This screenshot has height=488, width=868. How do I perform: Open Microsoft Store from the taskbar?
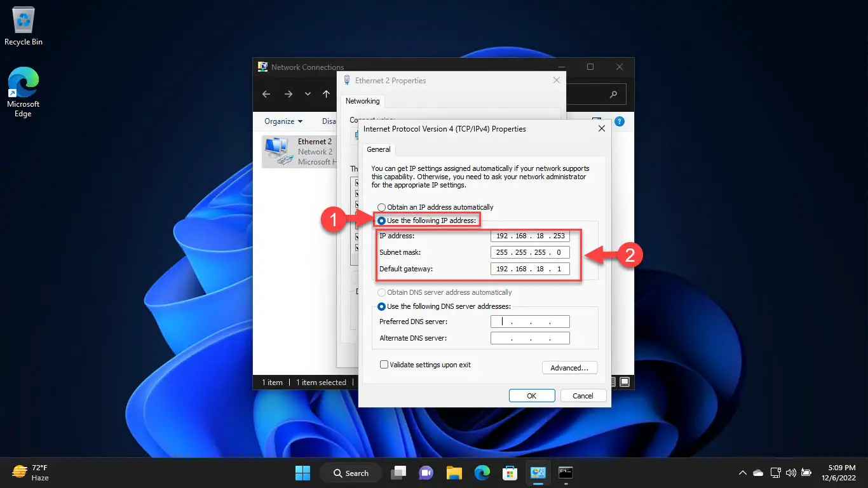[510, 473]
